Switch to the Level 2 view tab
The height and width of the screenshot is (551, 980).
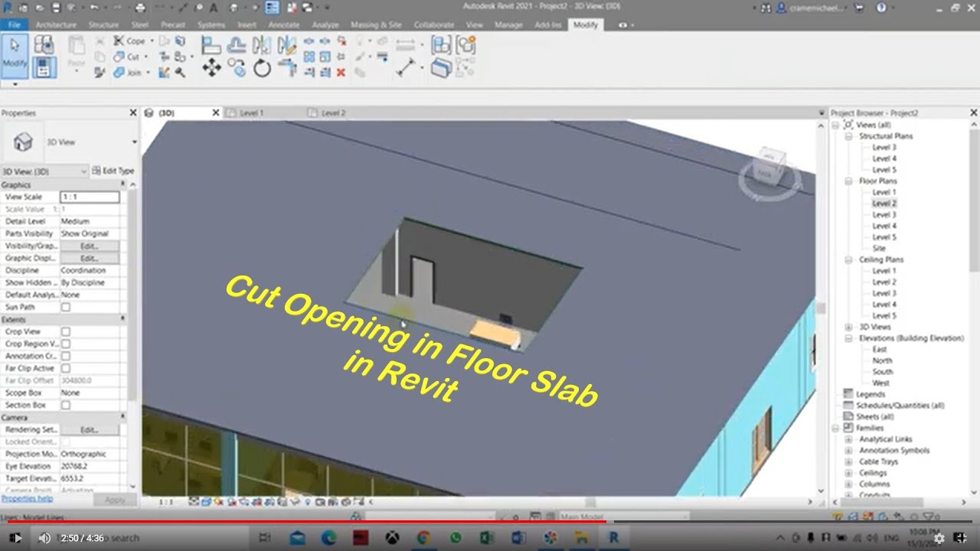(x=333, y=112)
